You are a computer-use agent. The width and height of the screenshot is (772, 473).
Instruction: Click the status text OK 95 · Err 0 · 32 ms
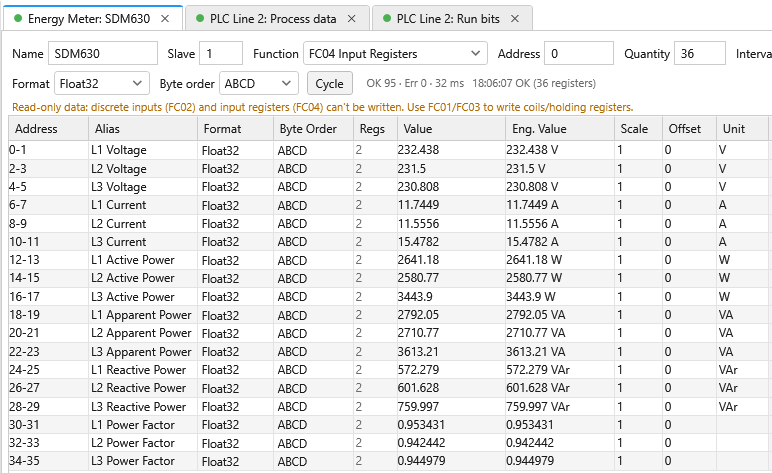[x=415, y=84]
